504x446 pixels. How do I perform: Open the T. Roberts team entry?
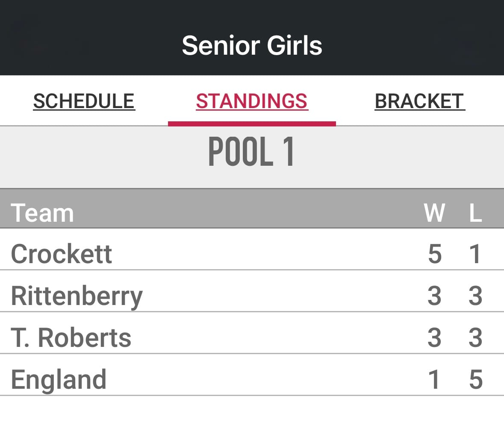coord(71,337)
